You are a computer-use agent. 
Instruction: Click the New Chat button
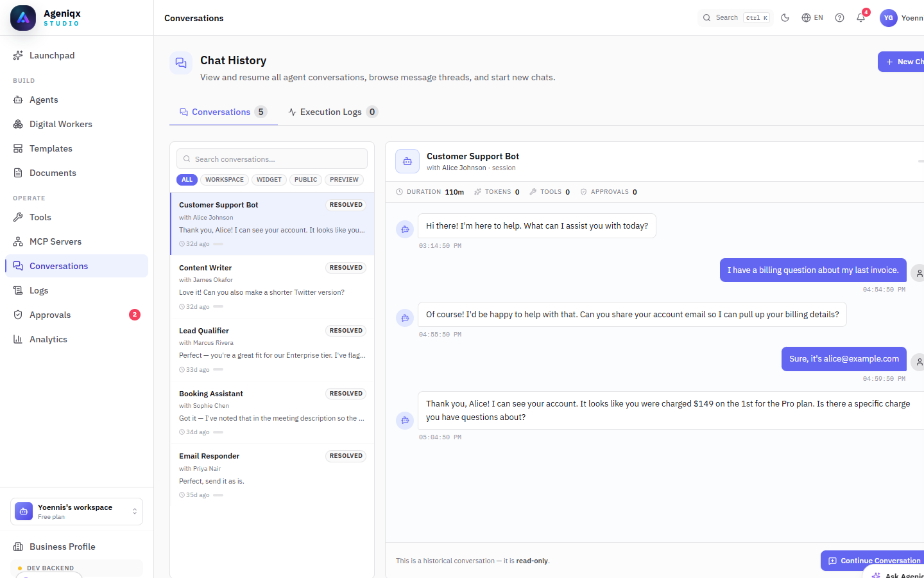pyautogui.click(x=901, y=62)
